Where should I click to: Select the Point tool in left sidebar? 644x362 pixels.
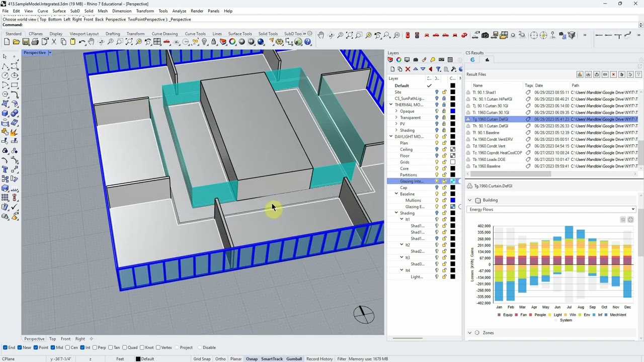[x=14, y=56]
